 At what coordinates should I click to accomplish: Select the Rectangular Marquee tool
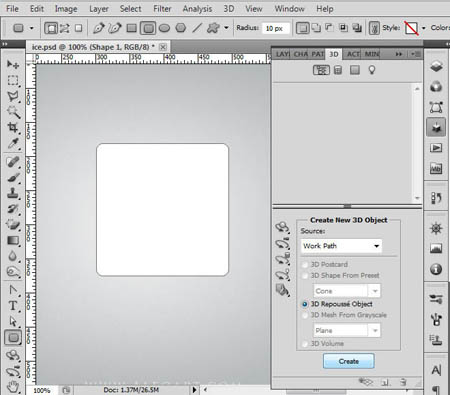point(13,80)
